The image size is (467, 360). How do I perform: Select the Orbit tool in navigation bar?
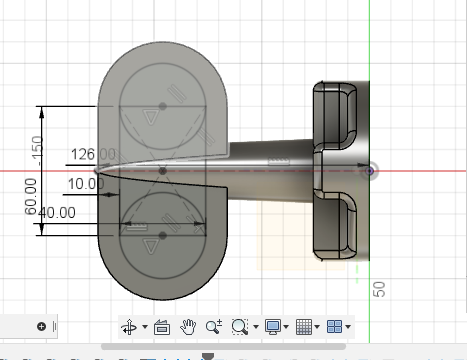(x=129, y=327)
